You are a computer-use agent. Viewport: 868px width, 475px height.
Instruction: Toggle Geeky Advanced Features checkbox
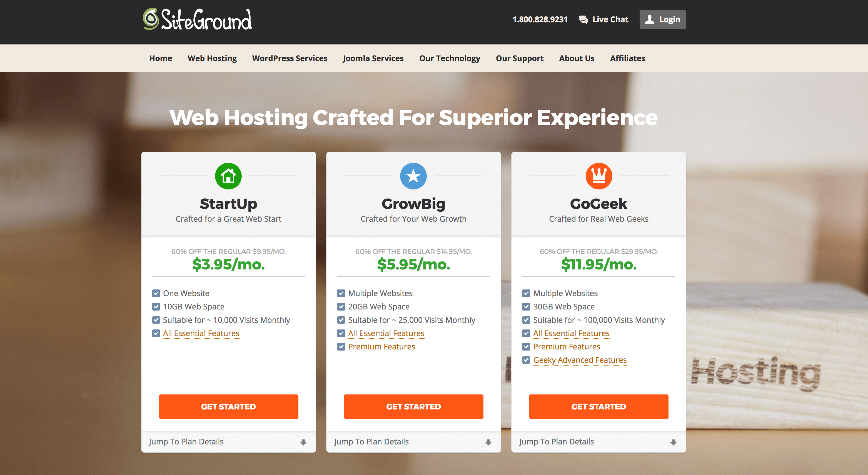coord(526,360)
